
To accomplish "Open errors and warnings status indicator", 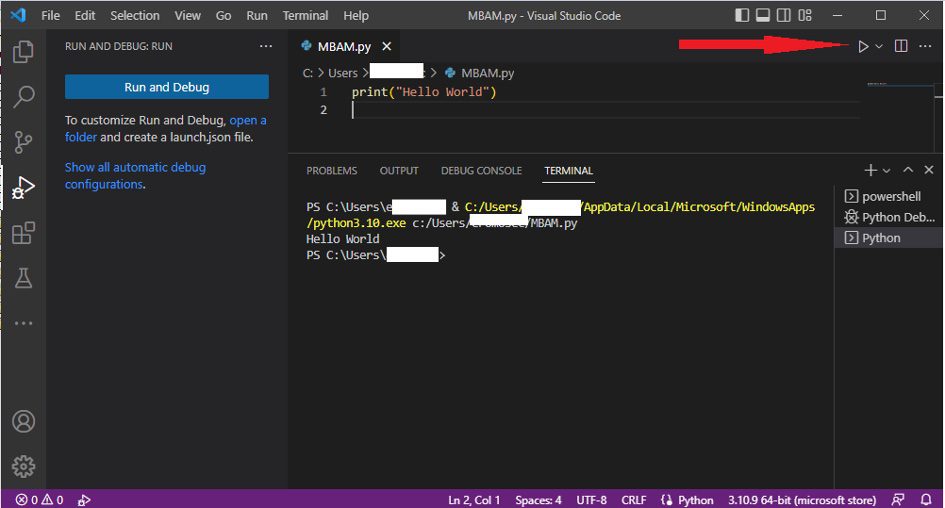I will click(x=40, y=500).
